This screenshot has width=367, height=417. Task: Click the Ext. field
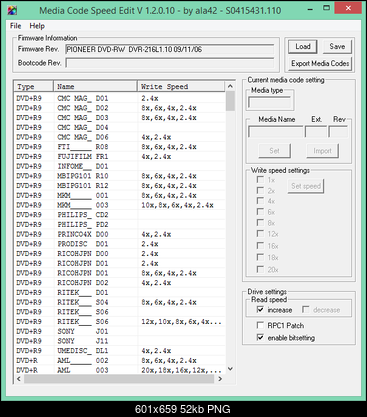[x=316, y=132]
